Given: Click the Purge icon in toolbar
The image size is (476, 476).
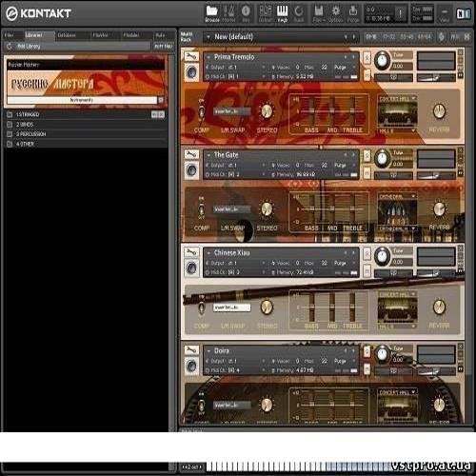Looking at the screenshot, I should tap(353, 11).
